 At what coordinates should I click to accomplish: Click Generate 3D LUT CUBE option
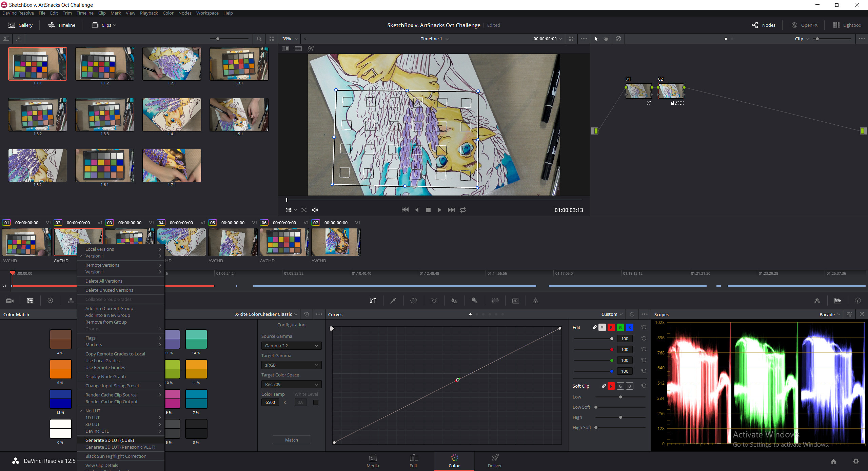point(111,440)
